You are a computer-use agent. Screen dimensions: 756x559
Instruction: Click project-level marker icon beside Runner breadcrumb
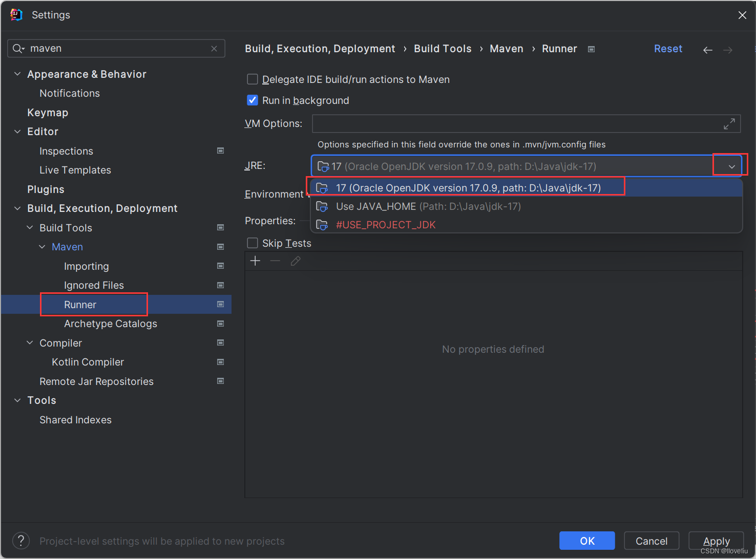pos(591,49)
